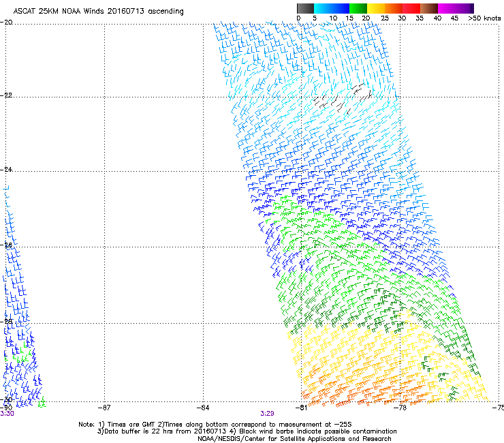
Task: Click the '>50 knots' legend label
Action: (x=484, y=18)
